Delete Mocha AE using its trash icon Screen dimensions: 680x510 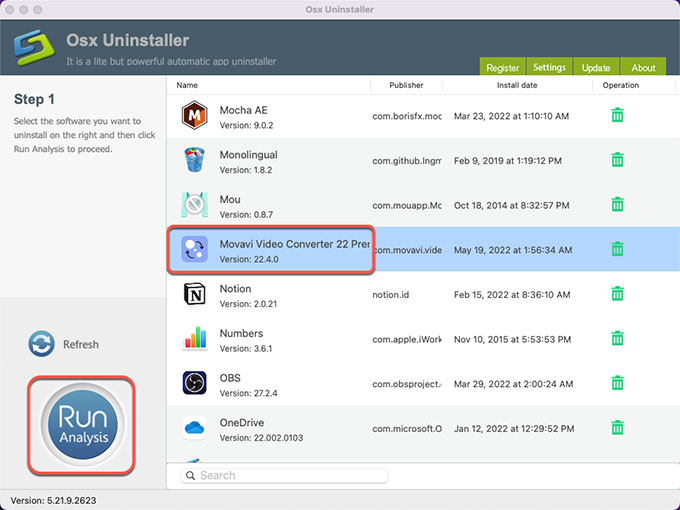(617, 115)
